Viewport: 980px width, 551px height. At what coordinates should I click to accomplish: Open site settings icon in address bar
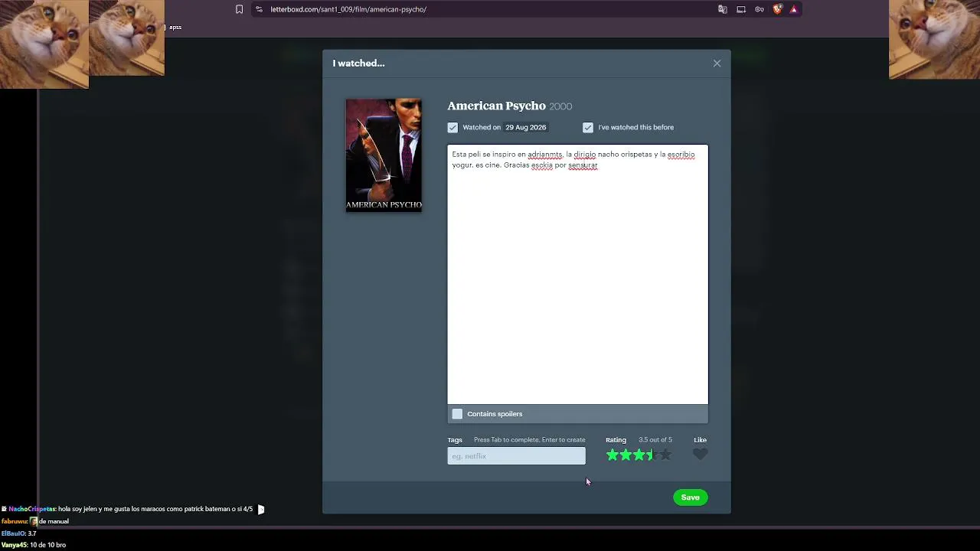point(259,9)
